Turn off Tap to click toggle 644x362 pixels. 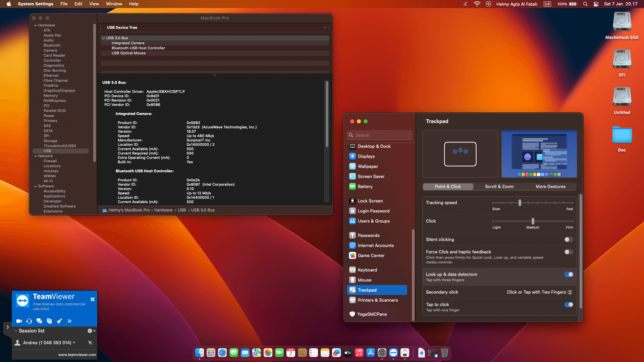[x=569, y=304]
